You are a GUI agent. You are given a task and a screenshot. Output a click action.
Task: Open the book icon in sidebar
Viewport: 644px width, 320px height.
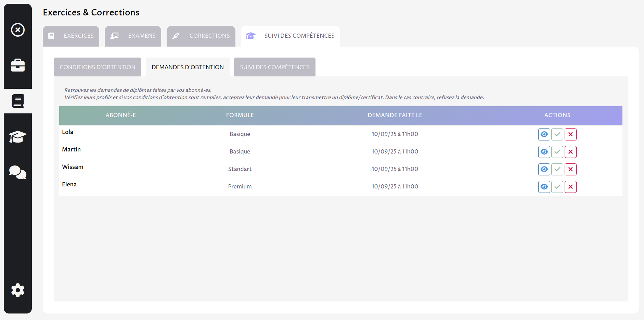[18, 101]
